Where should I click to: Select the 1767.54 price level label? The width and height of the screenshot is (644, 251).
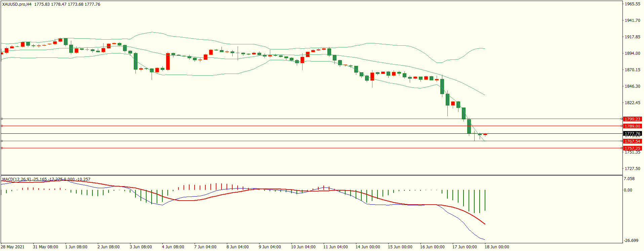(632, 141)
